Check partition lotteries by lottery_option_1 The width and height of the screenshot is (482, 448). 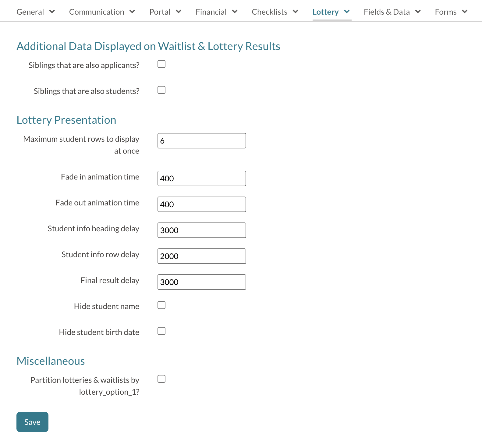click(161, 379)
